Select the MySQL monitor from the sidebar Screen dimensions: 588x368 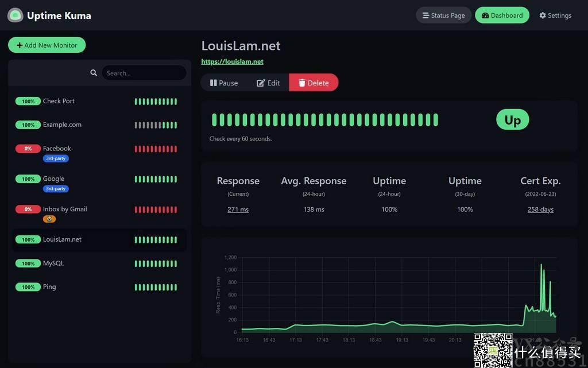click(53, 263)
